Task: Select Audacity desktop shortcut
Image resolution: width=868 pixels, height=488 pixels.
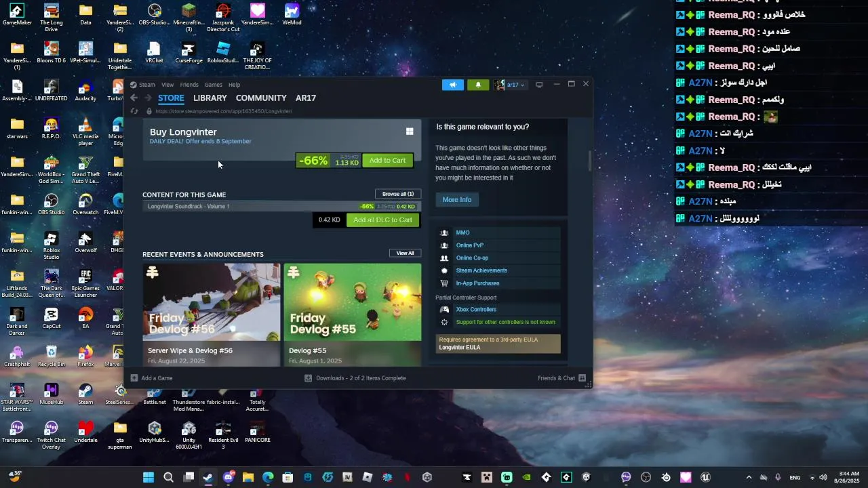Action: pos(85,91)
